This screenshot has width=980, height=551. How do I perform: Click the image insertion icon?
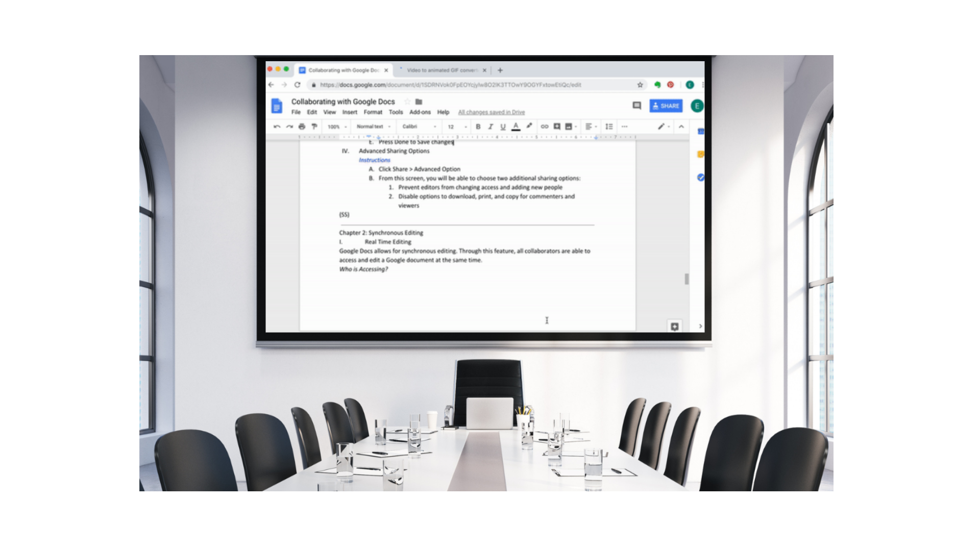click(568, 127)
